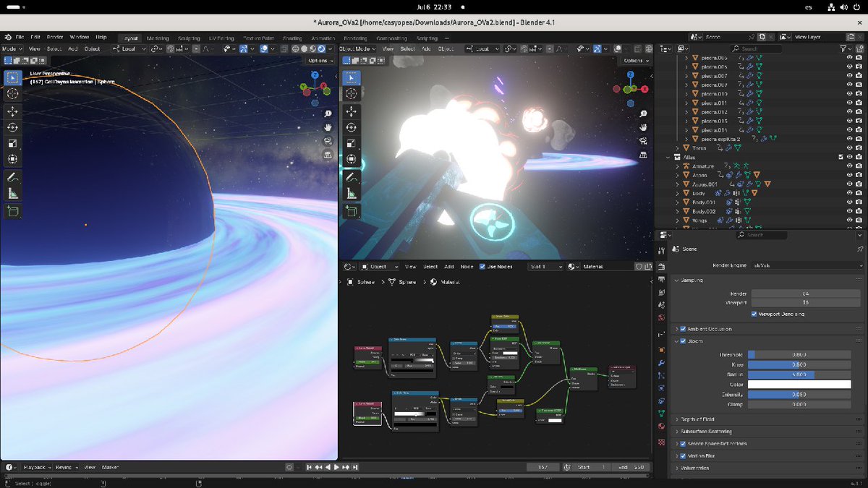
Task: Open Render Engine dropdown
Action: [x=807, y=265]
